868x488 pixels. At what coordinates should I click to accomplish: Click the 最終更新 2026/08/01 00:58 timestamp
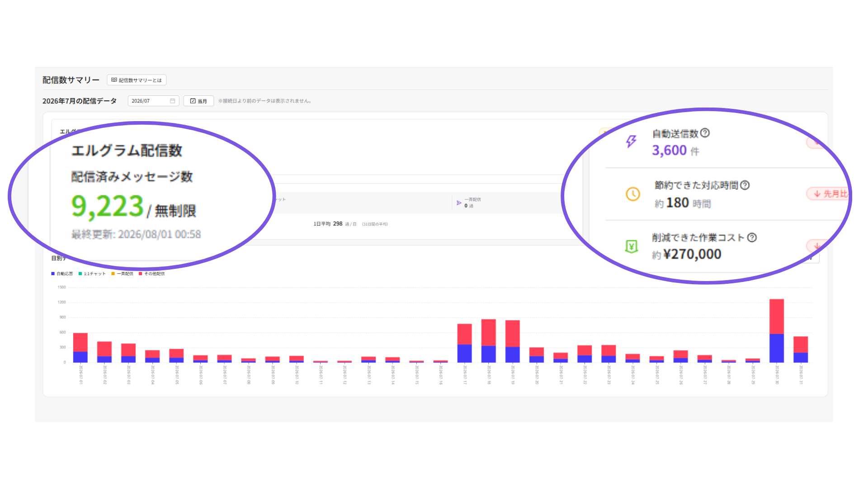[x=136, y=234]
